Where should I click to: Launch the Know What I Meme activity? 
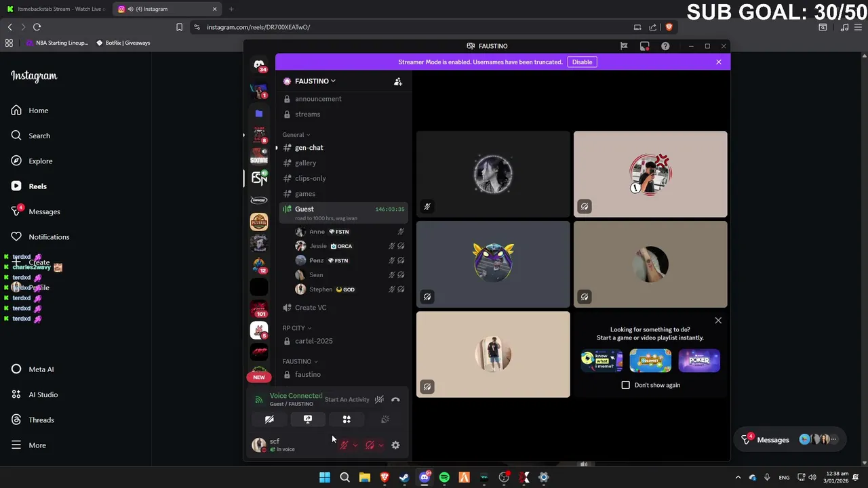point(601,361)
